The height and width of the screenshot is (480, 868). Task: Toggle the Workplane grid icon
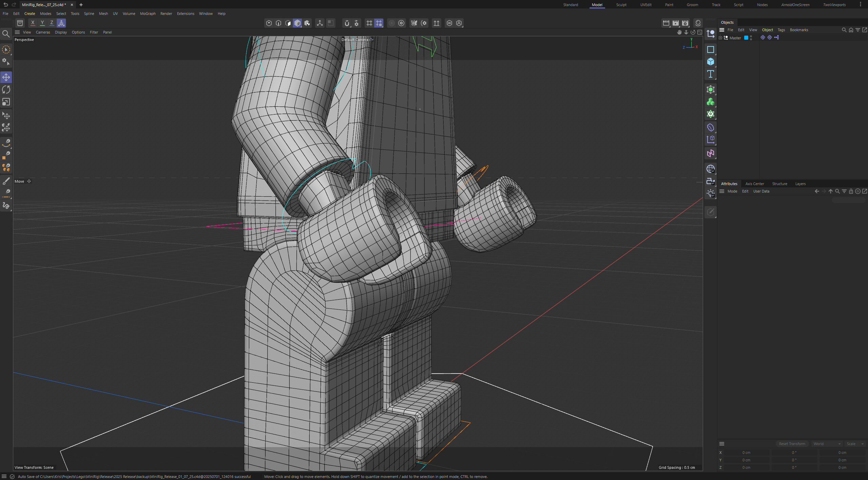click(x=369, y=23)
